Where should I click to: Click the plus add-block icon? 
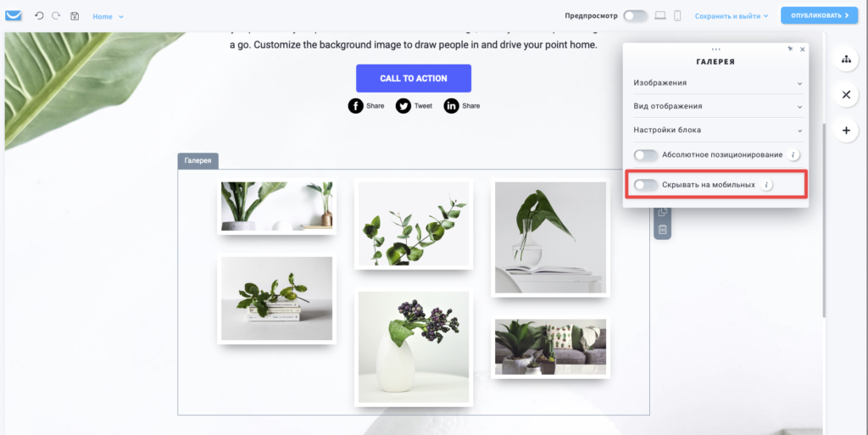pos(846,131)
